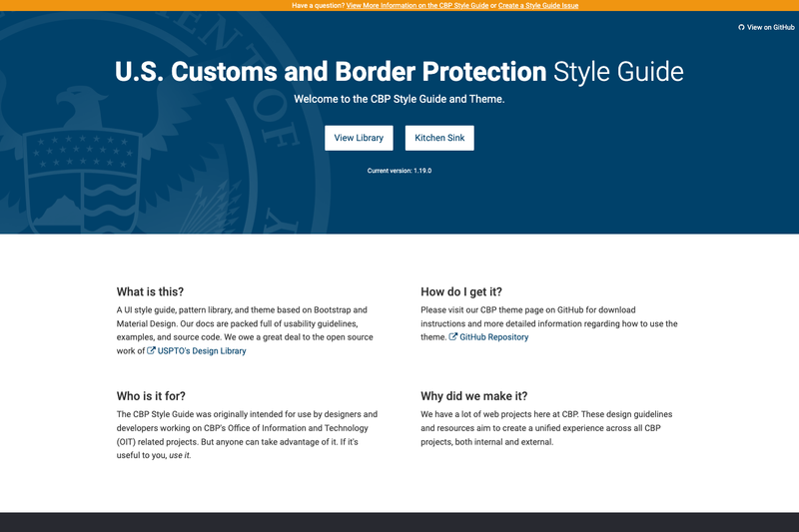Click 'Welcome to the CBP Style Guide and Theme.'
Viewport: 799px width, 532px height.
tap(399, 99)
